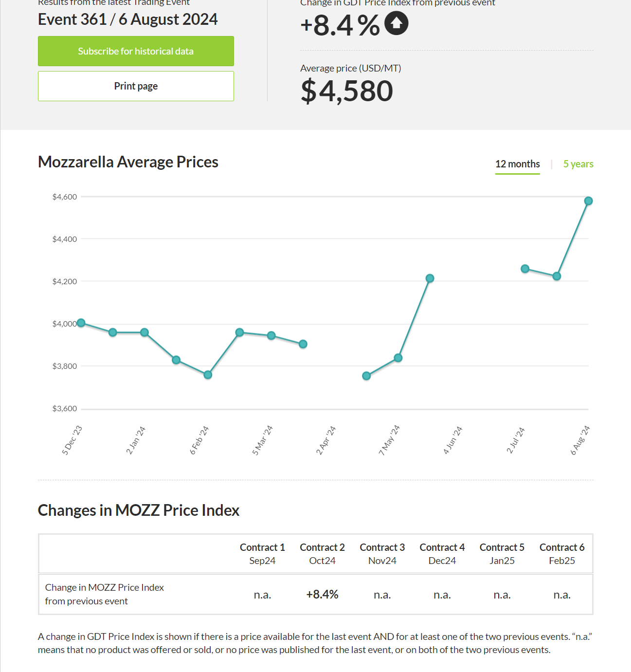Viewport: 631px width, 672px height.
Task: Click the black up-arrow icon beside +8.4%
Action: pyautogui.click(x=397, y=23)
